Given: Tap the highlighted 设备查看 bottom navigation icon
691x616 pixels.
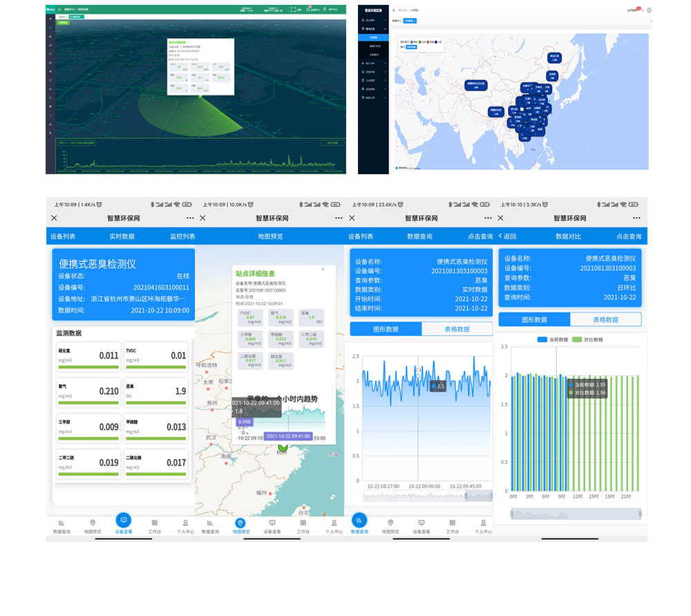Looking at the screenshot, I should click(123, 521).
